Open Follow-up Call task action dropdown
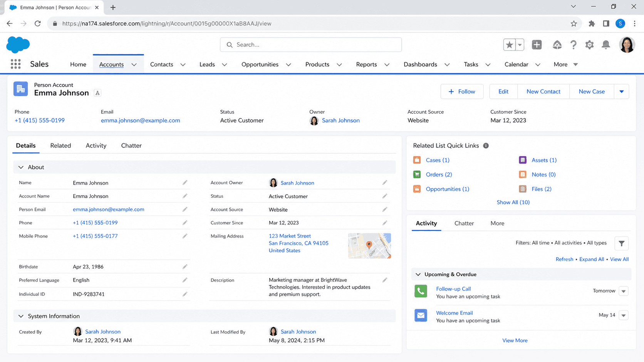Screen dimensions: 644x362 pos(623,291)
